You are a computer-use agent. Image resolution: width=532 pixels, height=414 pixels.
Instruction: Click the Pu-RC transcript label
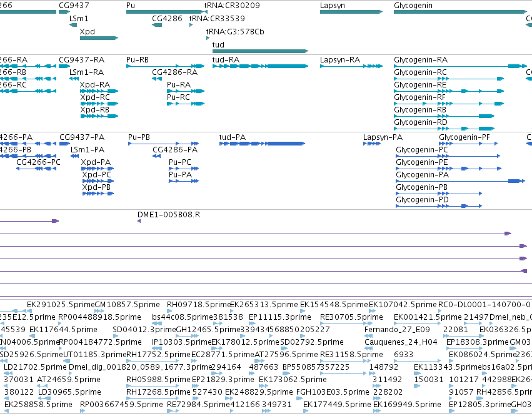pos(178,97)
